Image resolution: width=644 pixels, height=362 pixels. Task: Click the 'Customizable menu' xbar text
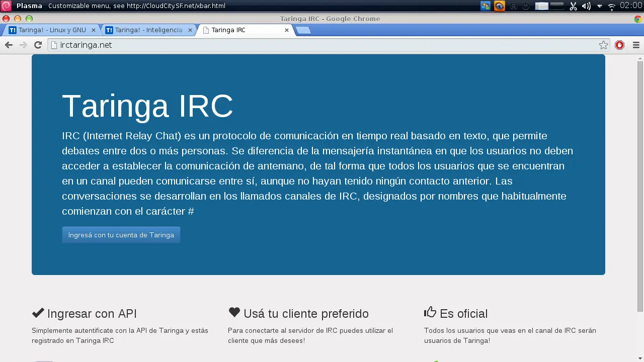point(137,6)
